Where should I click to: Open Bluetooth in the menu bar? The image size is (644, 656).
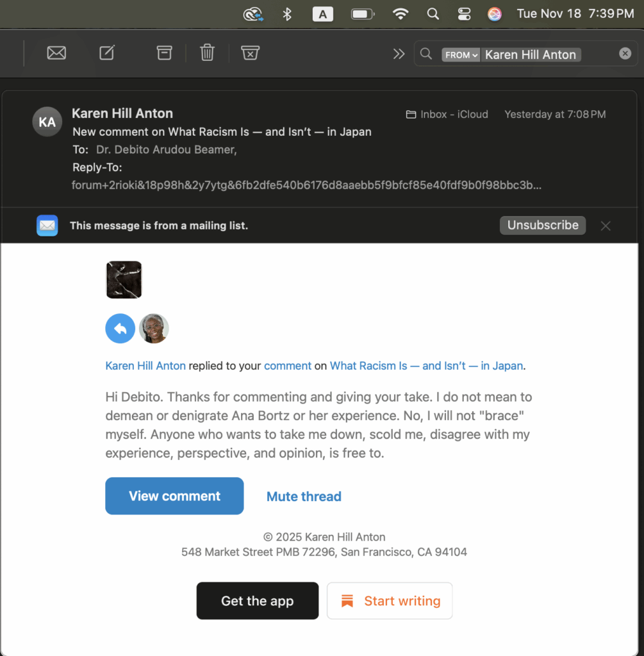[287, 14]
